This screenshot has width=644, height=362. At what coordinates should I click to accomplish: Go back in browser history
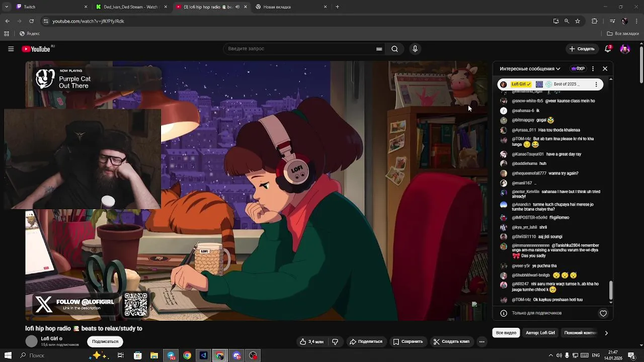click(7, 21)
